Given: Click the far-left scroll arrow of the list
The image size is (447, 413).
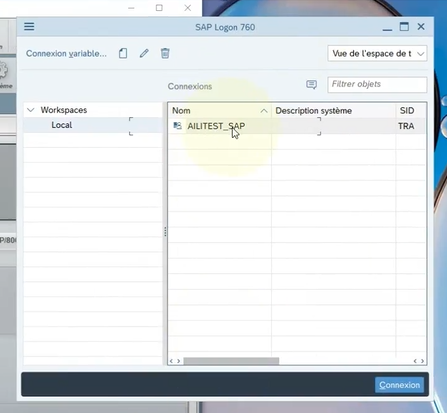Looking at the screenshot, I should [x=171, y=361].
